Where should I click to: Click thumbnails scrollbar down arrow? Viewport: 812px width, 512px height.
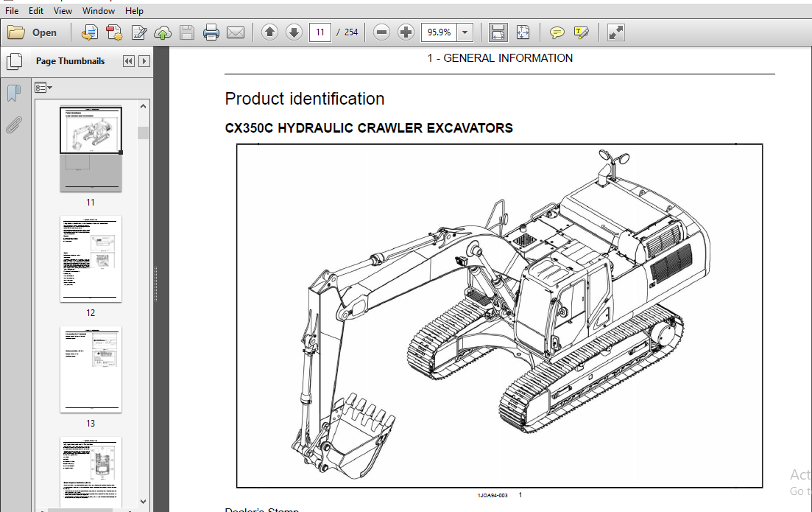(144, 501)
